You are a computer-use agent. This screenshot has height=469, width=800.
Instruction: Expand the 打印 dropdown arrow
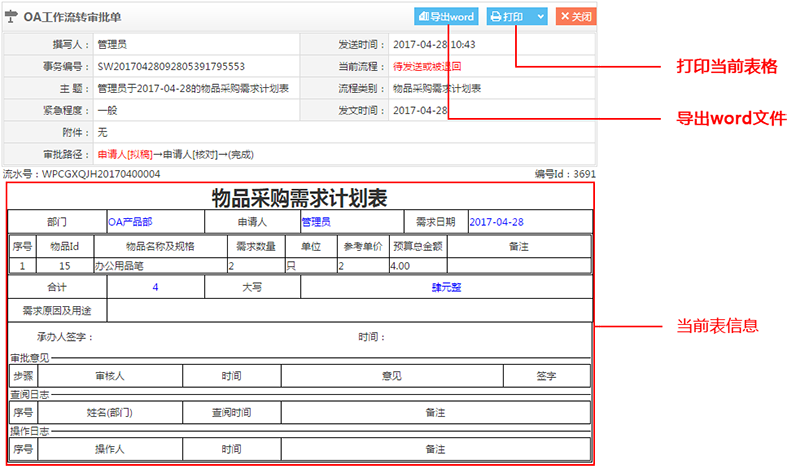click(540, 17)
